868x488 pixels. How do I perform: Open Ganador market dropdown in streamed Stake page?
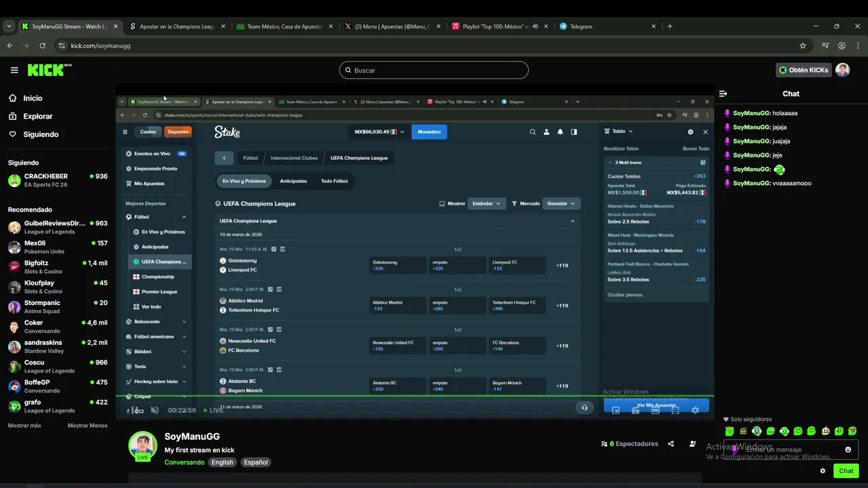[561, 203]
